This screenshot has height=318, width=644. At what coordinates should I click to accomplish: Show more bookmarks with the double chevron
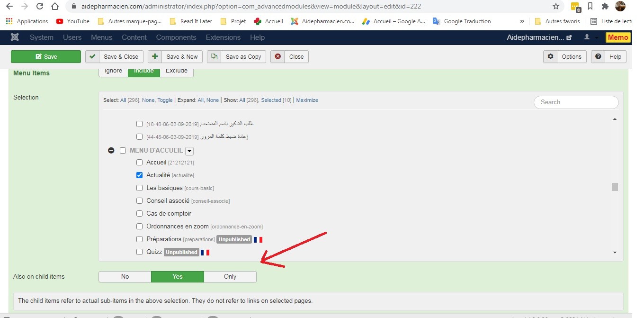pos(522,21)
